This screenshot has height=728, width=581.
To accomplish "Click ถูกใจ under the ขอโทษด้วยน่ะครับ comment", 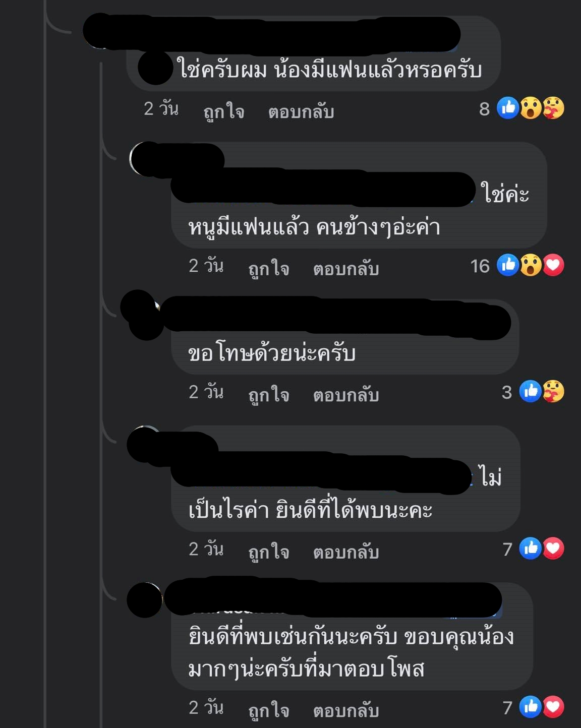I will [269, 394].
